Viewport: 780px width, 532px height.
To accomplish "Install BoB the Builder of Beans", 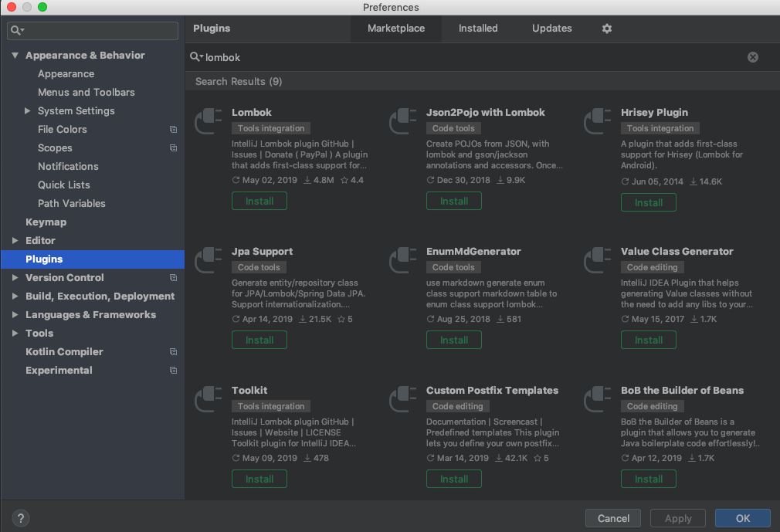I will [648, 479].
